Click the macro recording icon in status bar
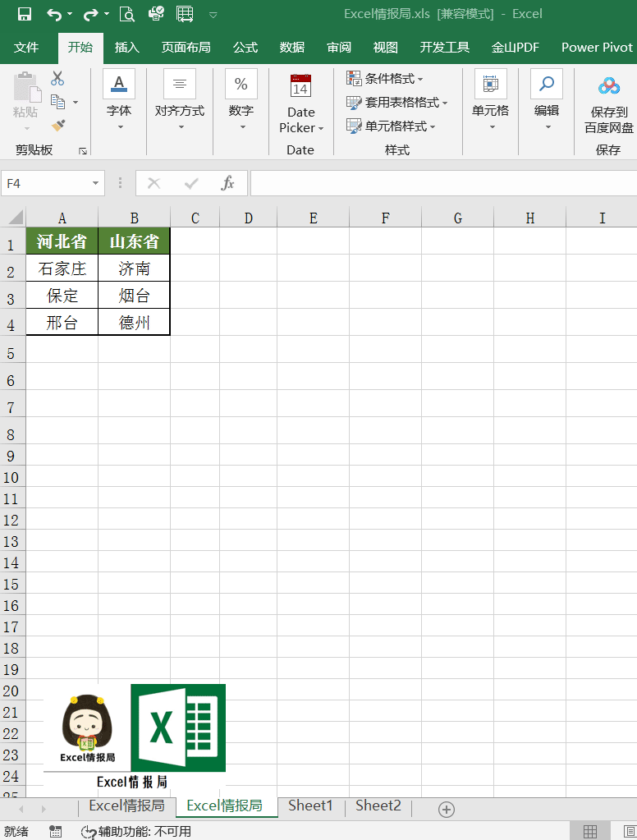Screen dimensions: 637x840 (x=55, y=831)
